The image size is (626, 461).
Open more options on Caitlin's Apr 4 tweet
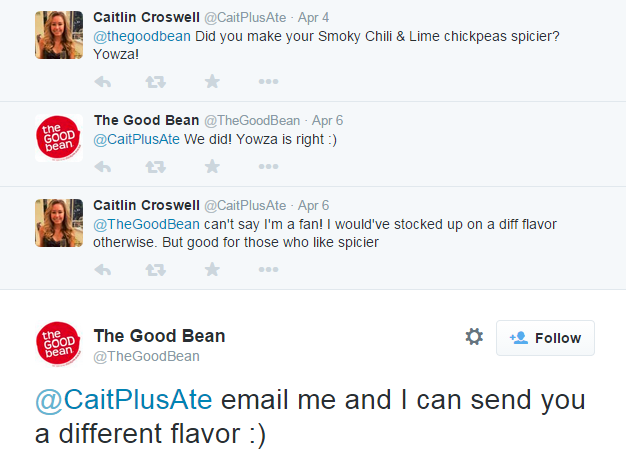268,81
